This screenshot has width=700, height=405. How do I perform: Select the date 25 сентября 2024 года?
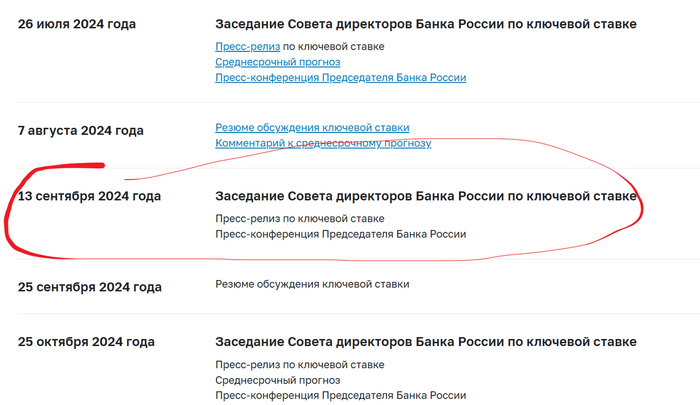click(x=90, y=287)
